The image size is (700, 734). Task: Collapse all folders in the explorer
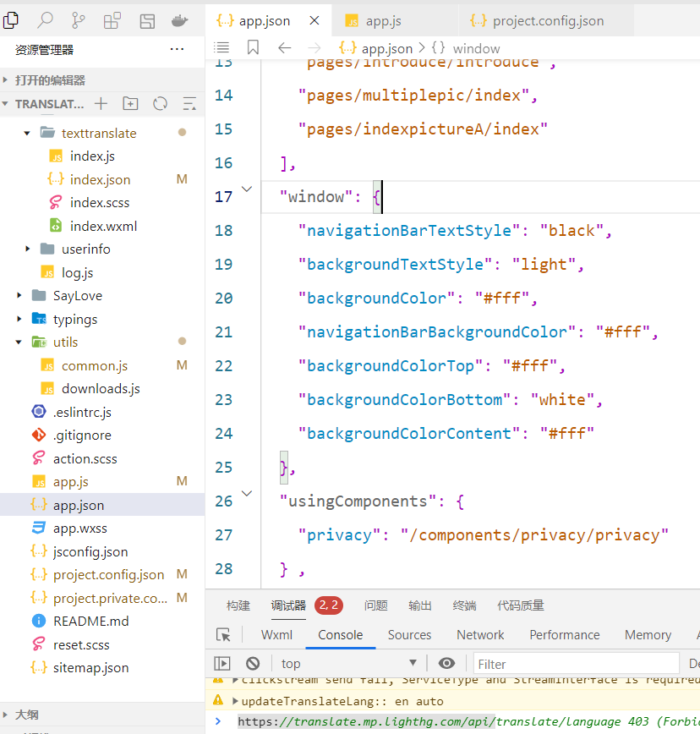[189, 104]
